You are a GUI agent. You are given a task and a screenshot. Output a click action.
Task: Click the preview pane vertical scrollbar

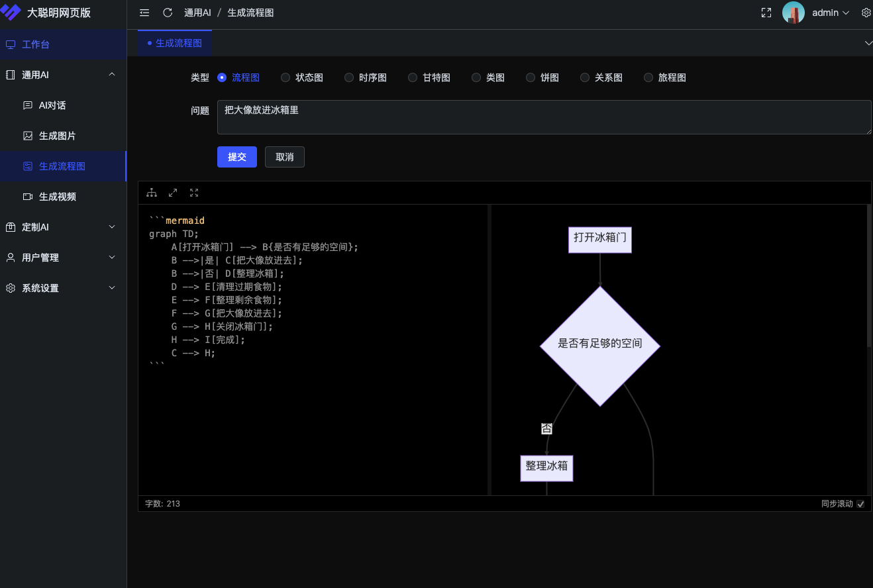pos(869,277)
